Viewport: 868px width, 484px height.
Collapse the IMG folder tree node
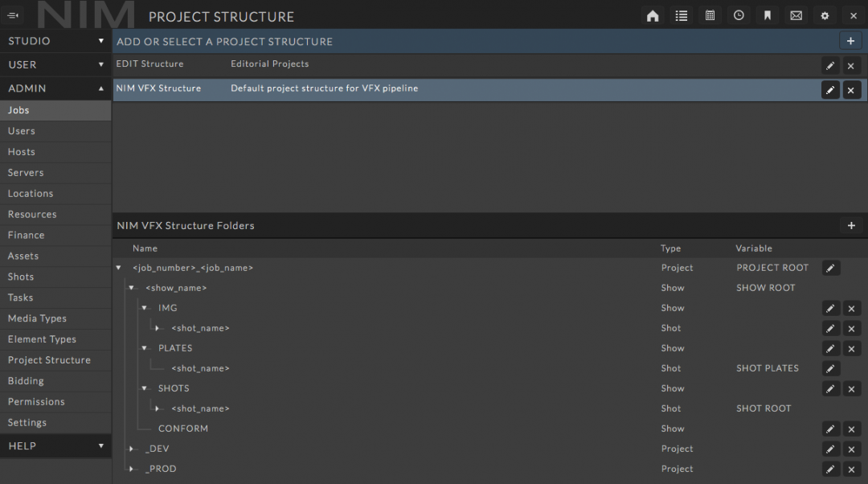tap(145, 308)
